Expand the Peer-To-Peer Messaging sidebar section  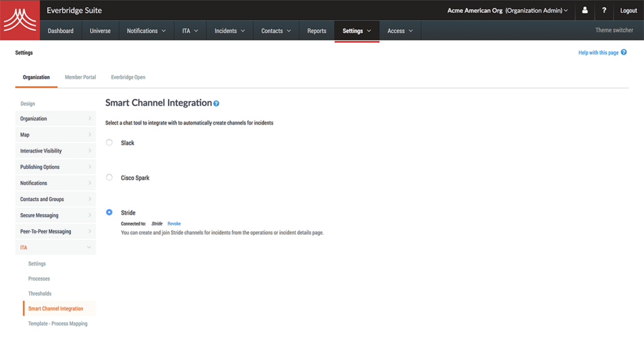pyautogui.click(x=55, y=231)
